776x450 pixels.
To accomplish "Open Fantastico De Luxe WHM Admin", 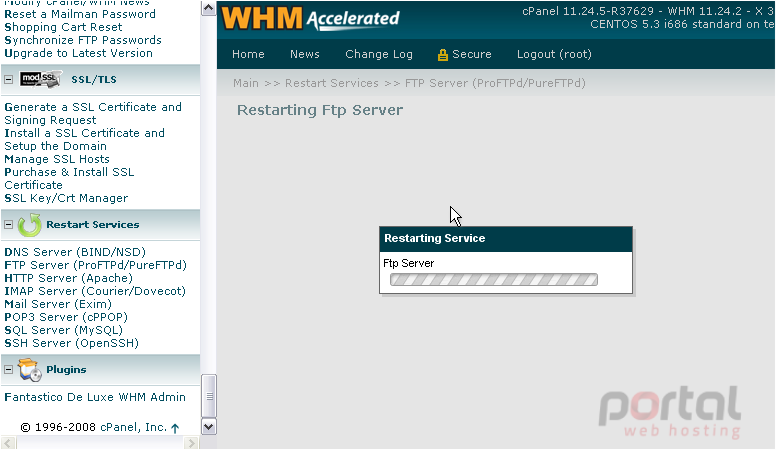I will [x=95, y=397].
